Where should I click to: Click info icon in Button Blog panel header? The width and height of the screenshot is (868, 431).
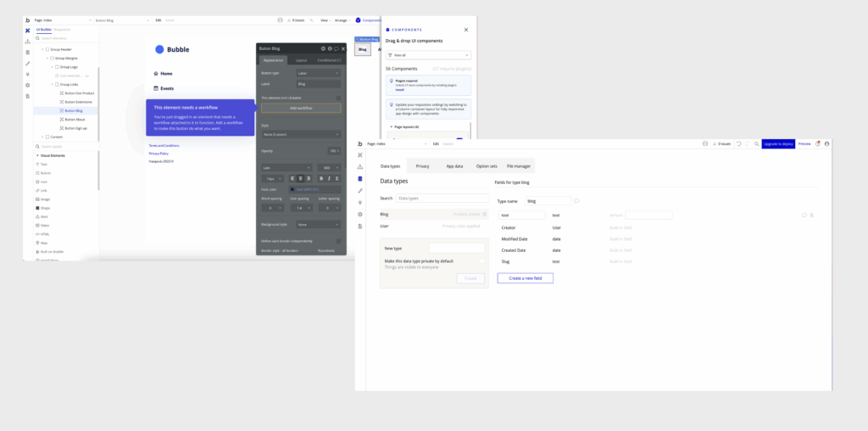pos(330,48)
